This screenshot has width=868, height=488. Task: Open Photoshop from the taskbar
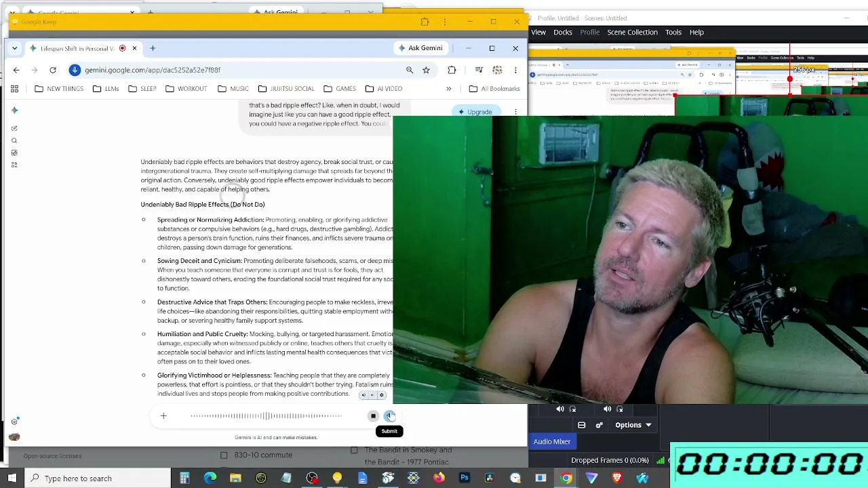[465, 478]
